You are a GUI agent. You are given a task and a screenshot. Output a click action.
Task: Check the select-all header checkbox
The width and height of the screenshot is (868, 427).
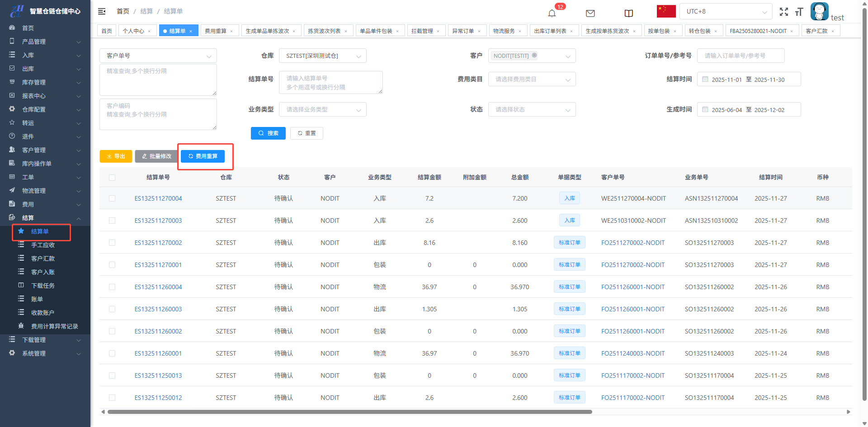tap(112, 178)
